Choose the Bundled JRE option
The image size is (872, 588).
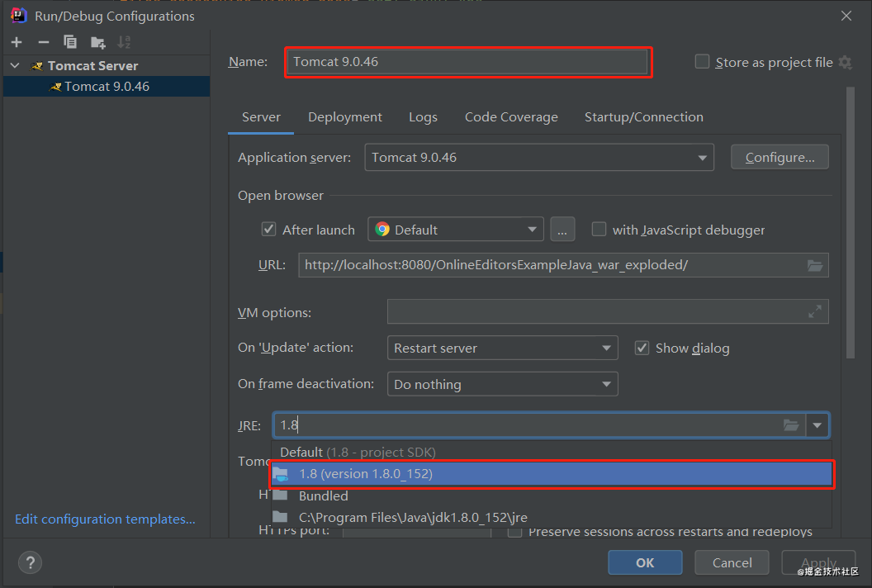552,496
